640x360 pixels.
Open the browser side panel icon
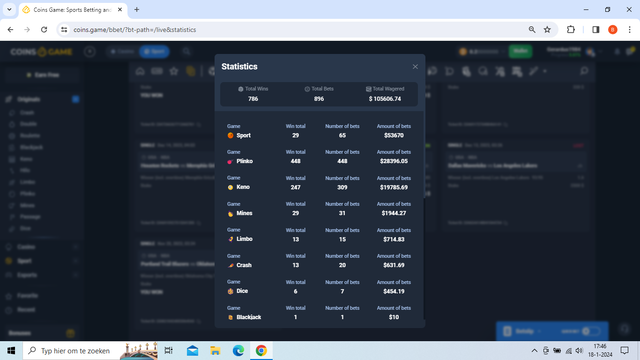[x=596, y=29]
